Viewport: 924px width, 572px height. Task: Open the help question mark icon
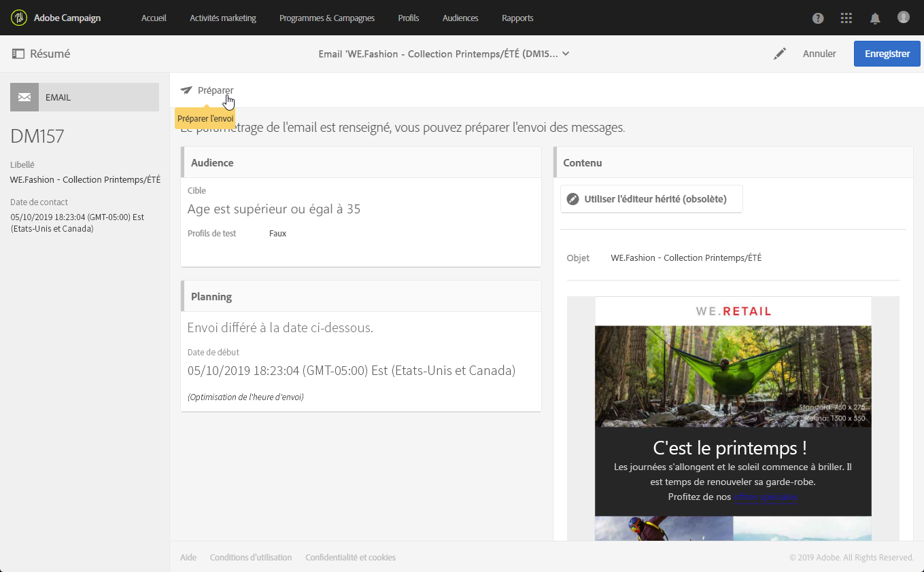coord(818,18)
